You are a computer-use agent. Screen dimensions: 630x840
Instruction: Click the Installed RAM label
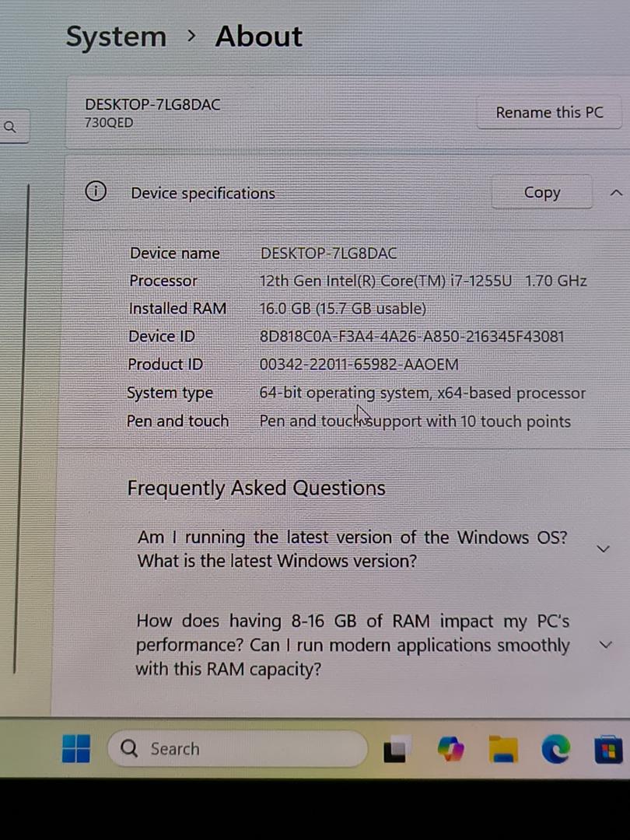click(x=177, y=309)
